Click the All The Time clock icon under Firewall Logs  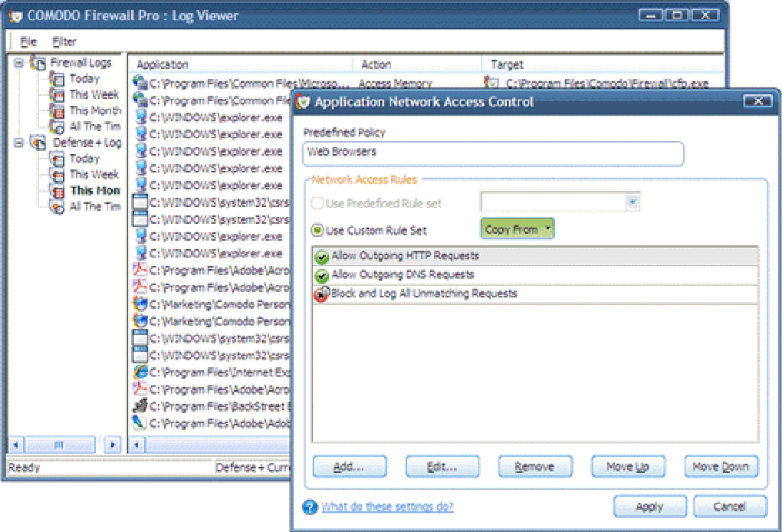pos(57,126)
